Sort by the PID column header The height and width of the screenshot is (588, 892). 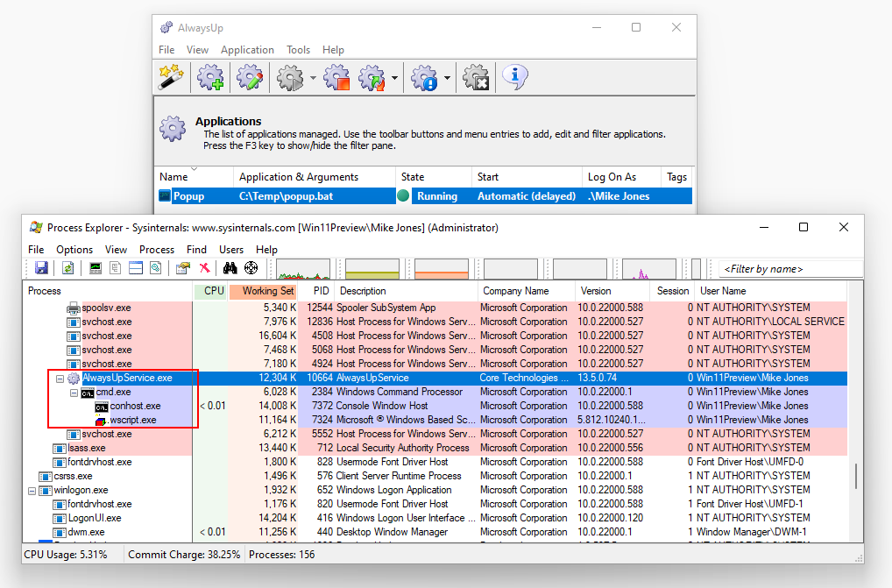316,291
